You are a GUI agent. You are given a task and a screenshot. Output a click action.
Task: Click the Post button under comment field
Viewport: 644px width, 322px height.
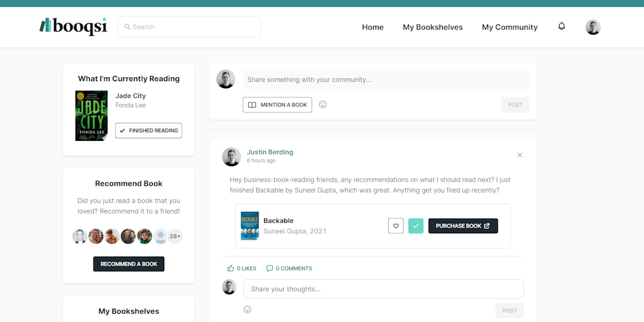(509, 311)
